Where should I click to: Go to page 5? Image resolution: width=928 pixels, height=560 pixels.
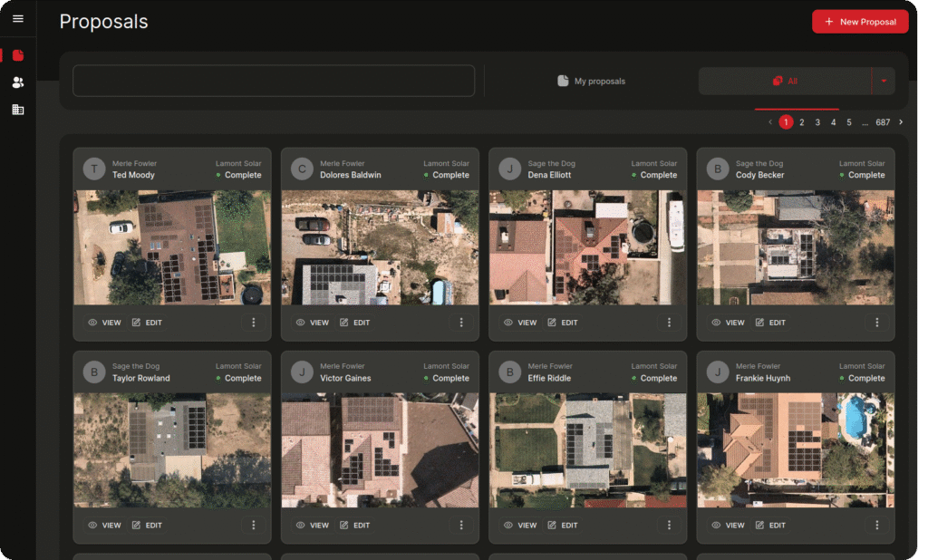(849, 122)
